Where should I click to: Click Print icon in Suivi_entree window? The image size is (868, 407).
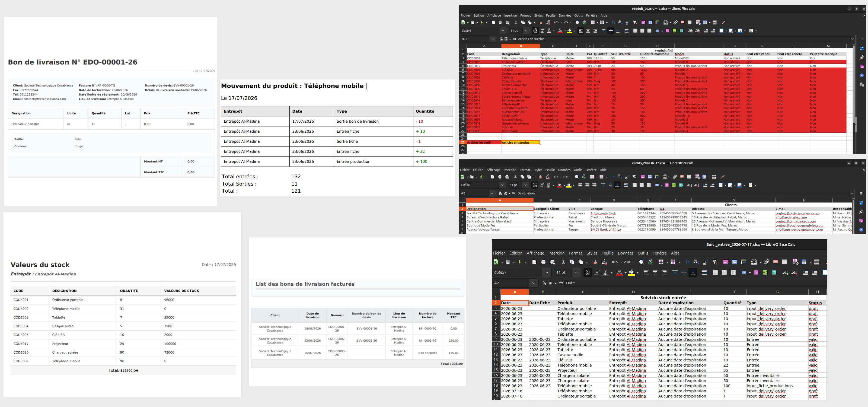point(543,262)
